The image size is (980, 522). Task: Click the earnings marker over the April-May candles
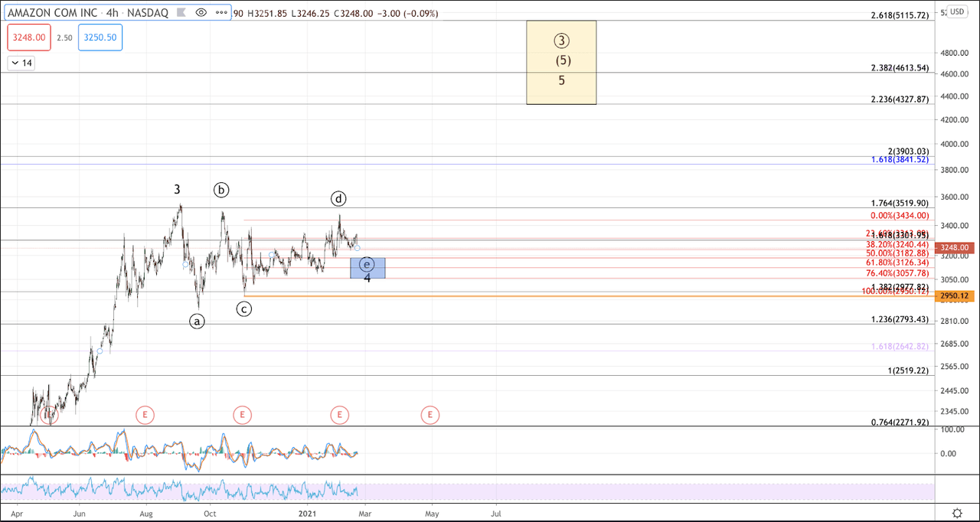coord(48,415)
